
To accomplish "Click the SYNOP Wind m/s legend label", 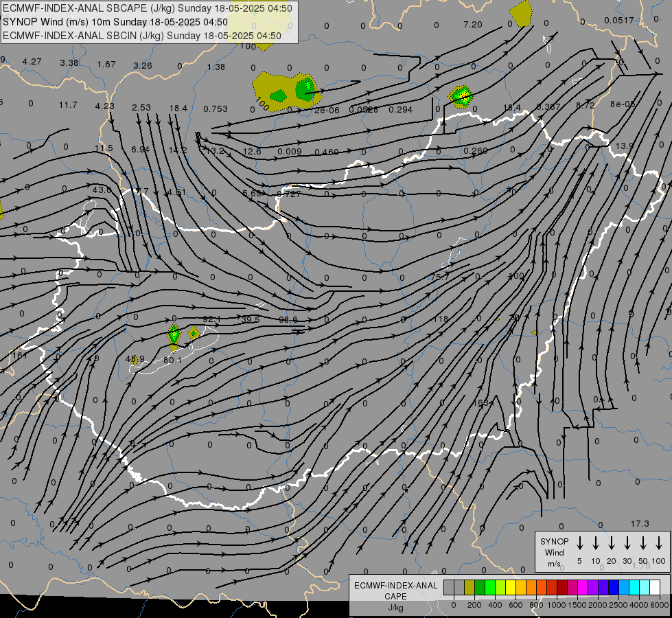I will coord(554,552).
